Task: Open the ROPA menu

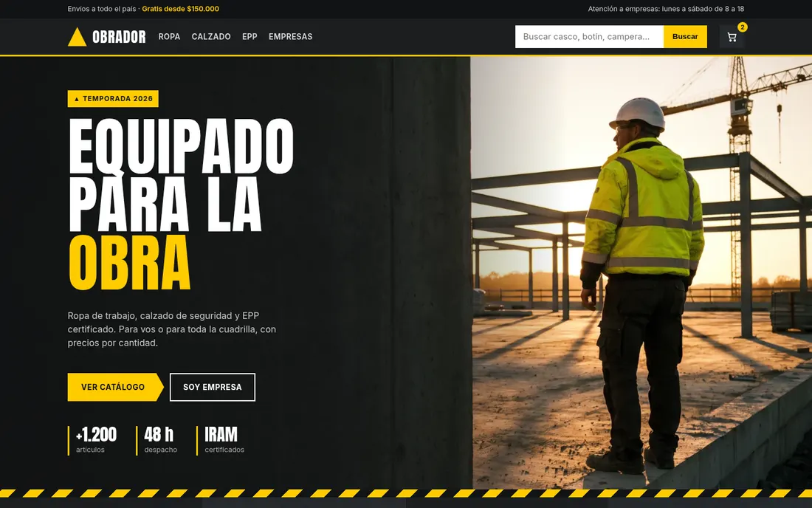Action: click(x=169, y=37)
